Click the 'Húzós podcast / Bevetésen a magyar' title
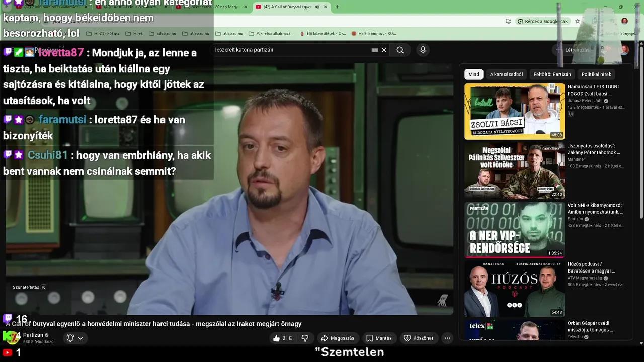This screenshot has height=362, width=644. (591, 267)
